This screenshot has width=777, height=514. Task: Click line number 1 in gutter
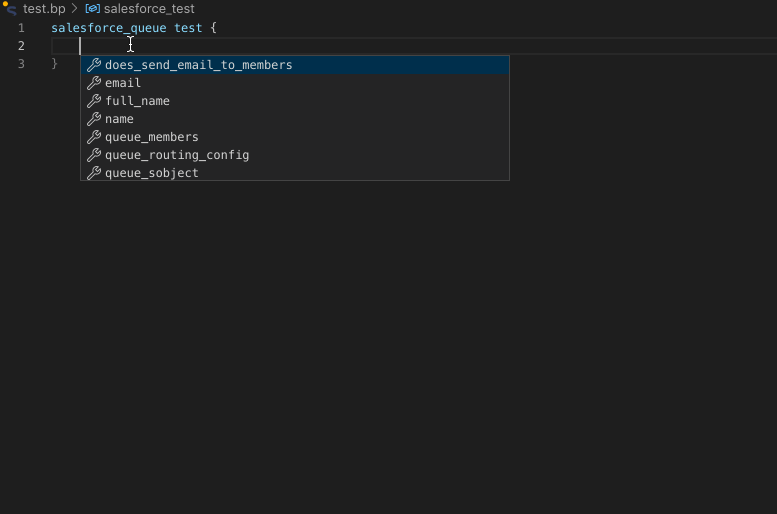point(21,28)
